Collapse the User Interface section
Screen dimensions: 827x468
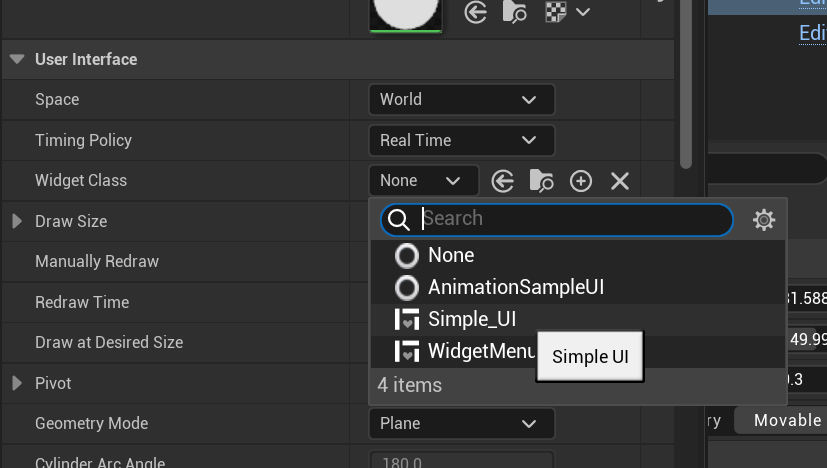tap(16, 59)
